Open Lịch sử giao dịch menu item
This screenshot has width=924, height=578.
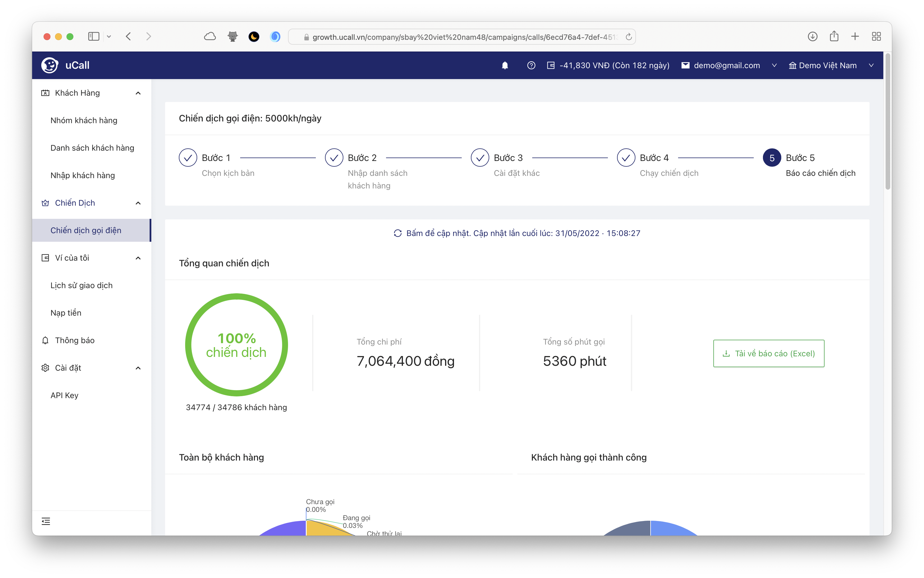tap(81, 285)
